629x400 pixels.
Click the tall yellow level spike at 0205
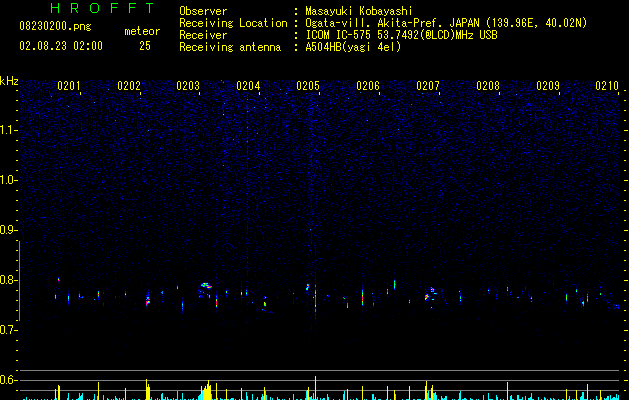pos(315,388)
